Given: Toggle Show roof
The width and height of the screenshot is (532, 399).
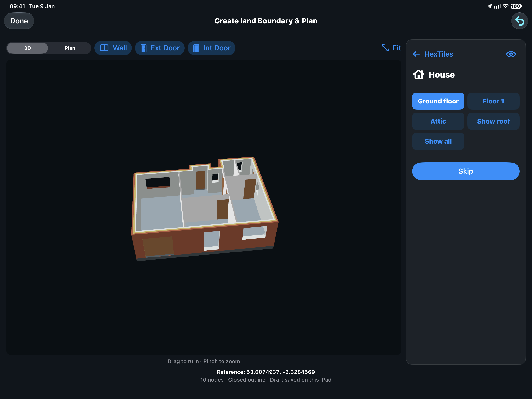Looking at the screenshot, I should tap(493, 121).
